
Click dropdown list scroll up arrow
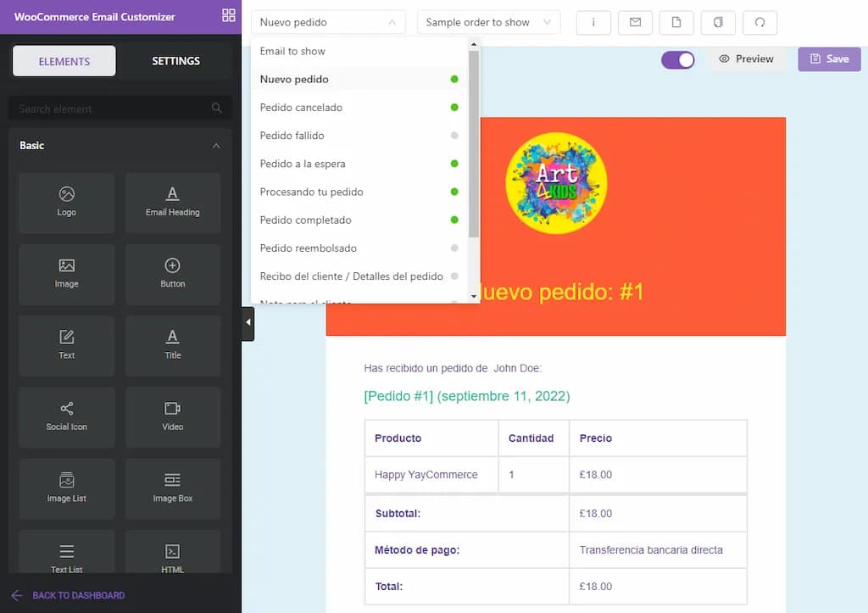[473, 44]
